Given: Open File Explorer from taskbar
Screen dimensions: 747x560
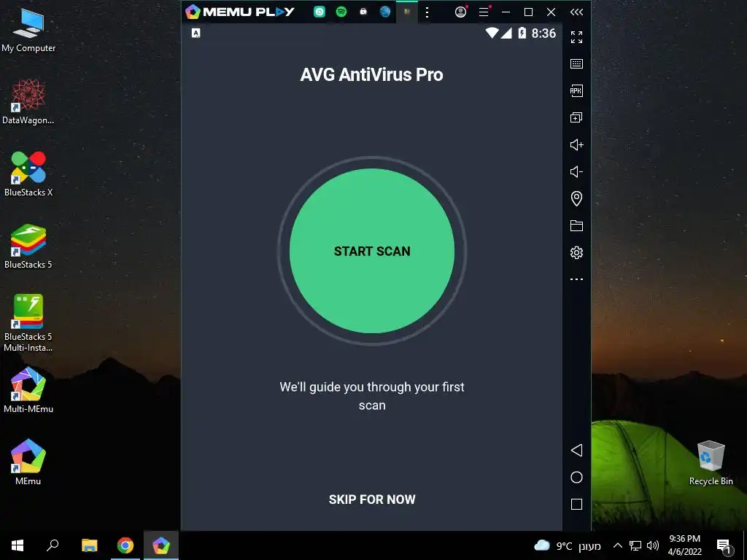Looking at the screenshot, I should point(89,545).
